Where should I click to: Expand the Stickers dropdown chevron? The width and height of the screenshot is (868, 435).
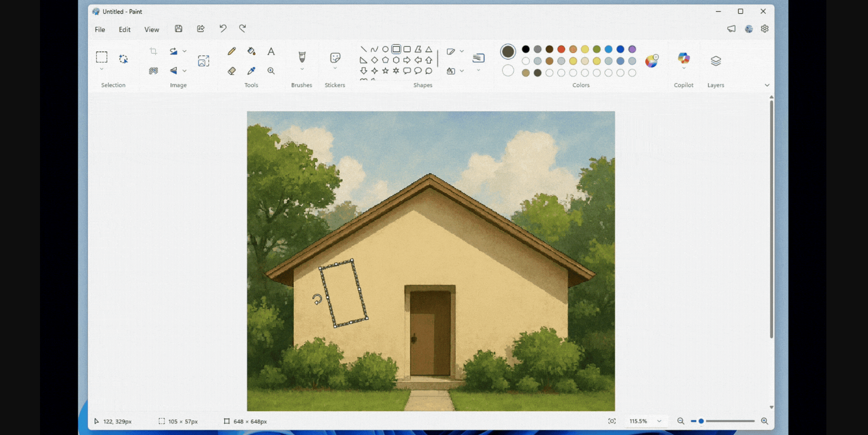tap(335, 69)
